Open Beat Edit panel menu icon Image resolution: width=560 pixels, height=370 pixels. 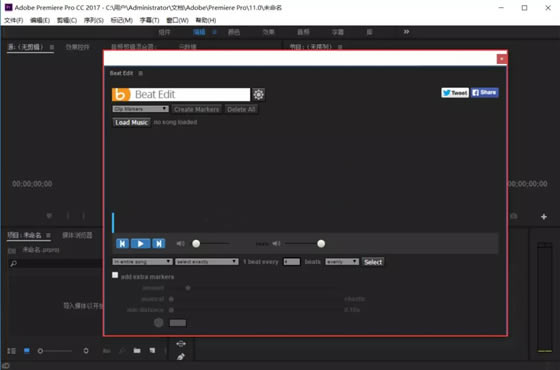141,73
